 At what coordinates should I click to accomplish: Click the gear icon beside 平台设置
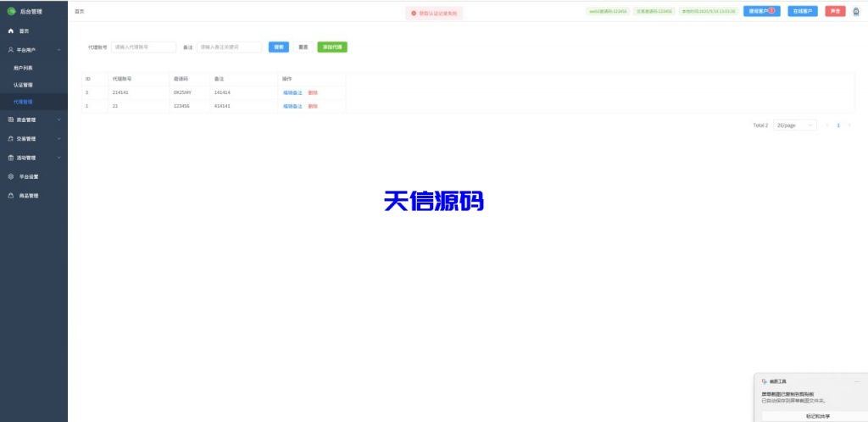click(x=11, y=176)
